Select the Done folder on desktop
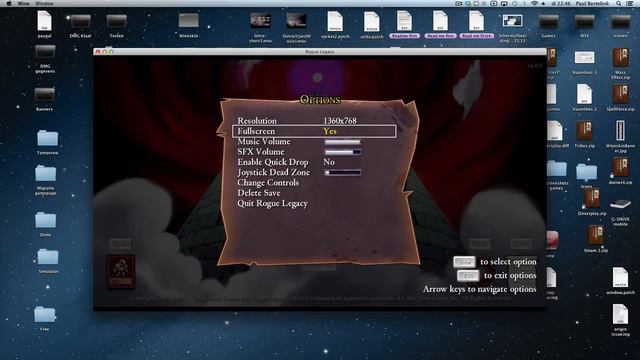Viewport: 640px width, 360px height. [x=45, y=220]
